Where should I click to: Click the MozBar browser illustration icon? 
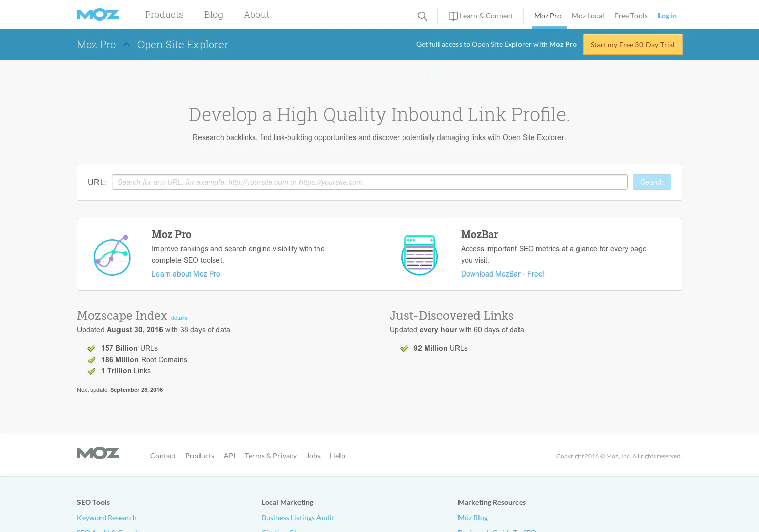[x=420, y=255]
